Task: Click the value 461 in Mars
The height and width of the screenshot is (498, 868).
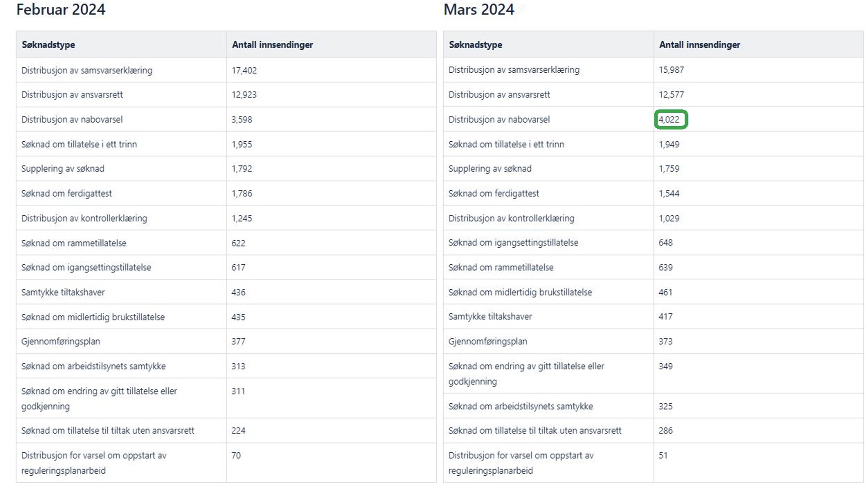Action: [x=666, y=292]
